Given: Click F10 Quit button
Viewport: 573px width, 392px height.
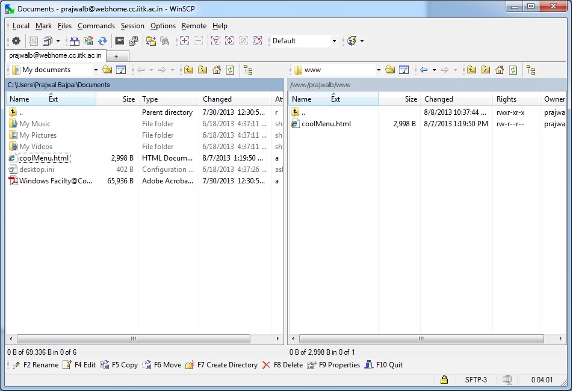Looking at the screenshot, I should pyautogui.click(x=384, y=364).
